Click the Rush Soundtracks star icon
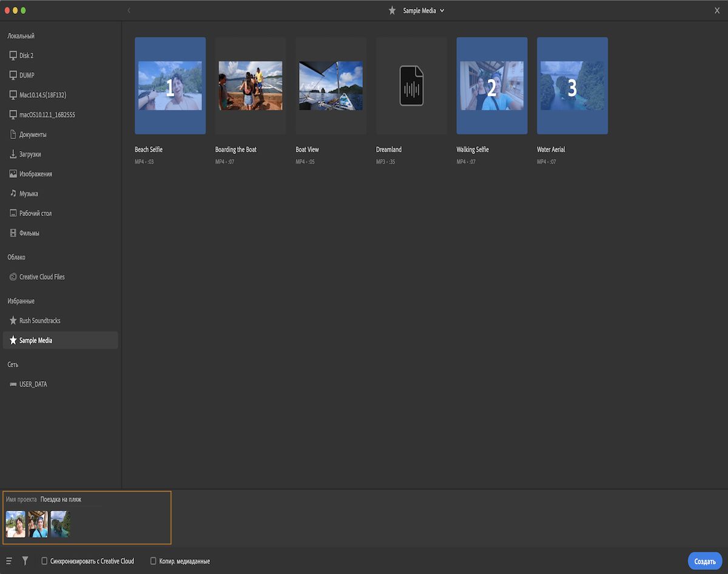 (13, 320)
